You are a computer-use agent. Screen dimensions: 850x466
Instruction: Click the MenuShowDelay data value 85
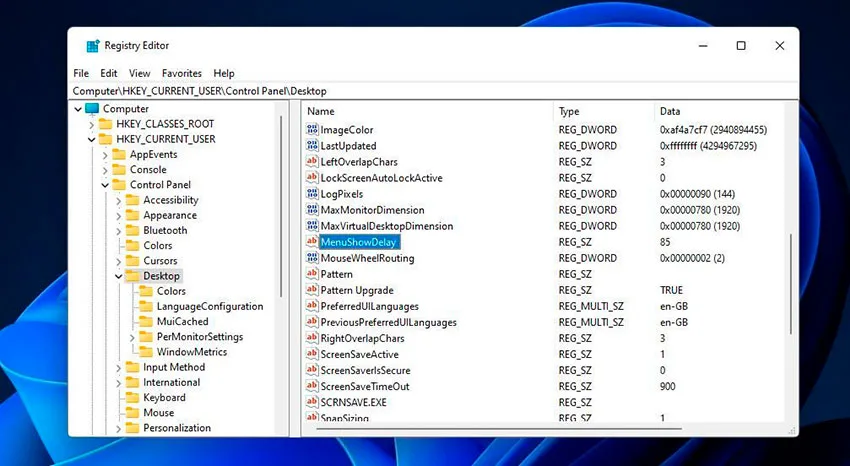tap(665, 242)
